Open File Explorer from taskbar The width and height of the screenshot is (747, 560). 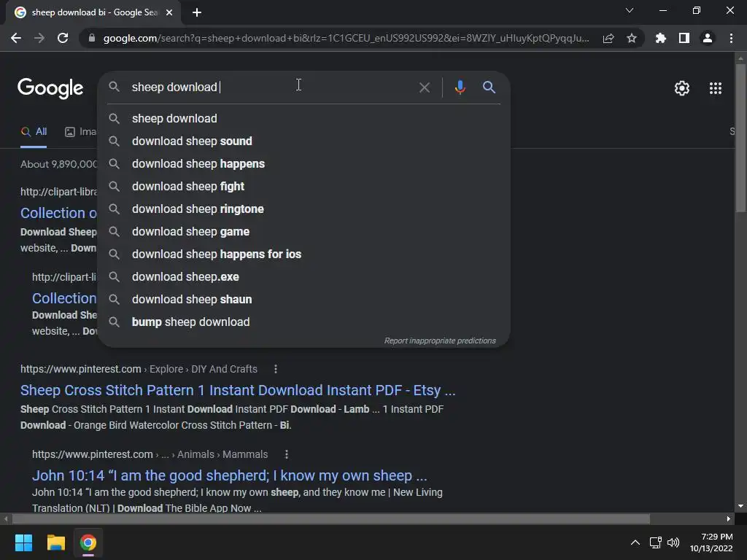(x=55, y=542)
